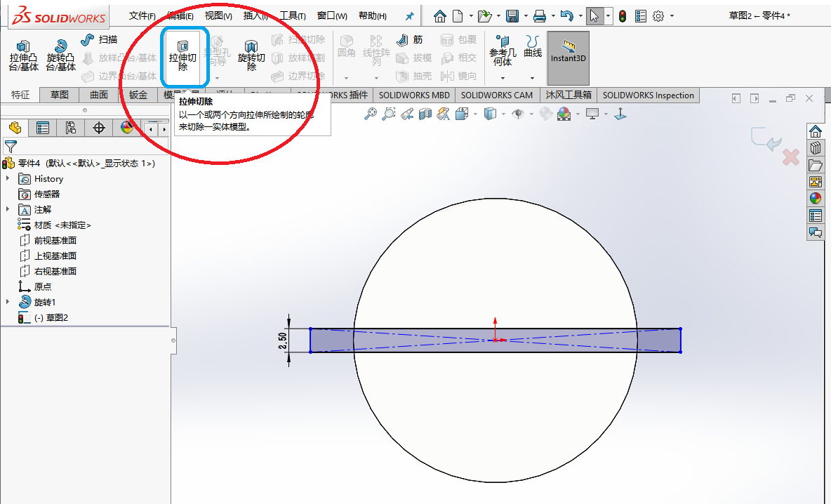
Task: Switch to the 草图 sketch tab
Action: tap(60, 95)
